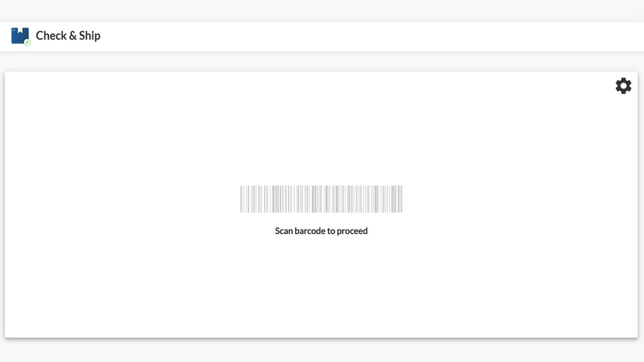The image size is (644, 362).
Task: Click the green checkmark badge on logo
Action: coord(27,42)
